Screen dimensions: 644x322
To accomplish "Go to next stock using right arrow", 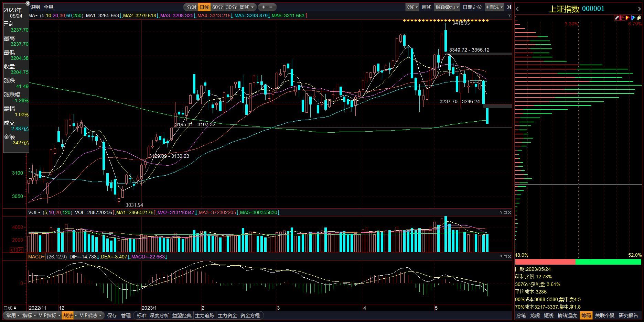I will pos(640,9).
